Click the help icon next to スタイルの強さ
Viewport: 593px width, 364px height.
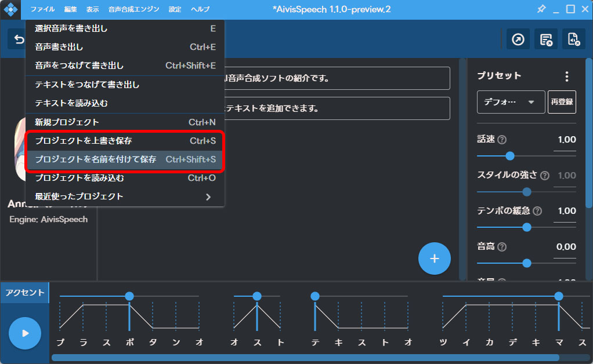pos(545,176)
